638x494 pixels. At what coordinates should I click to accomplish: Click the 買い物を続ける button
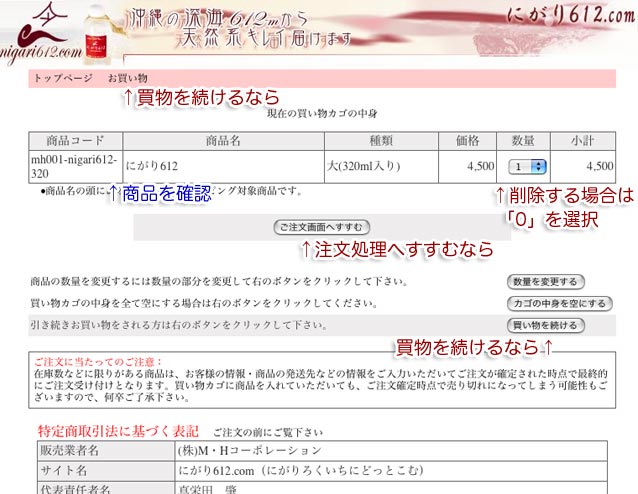pyautogui.click(x=545, y=325)
